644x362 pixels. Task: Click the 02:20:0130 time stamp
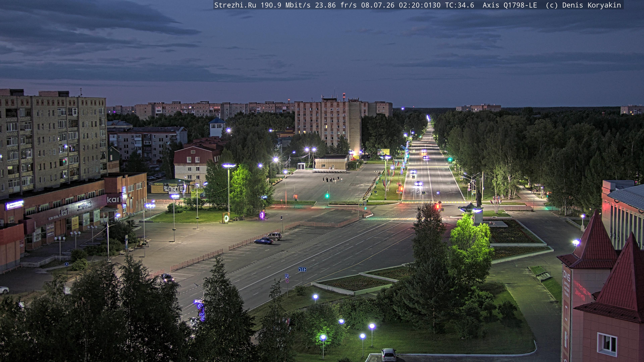(419, 5)
